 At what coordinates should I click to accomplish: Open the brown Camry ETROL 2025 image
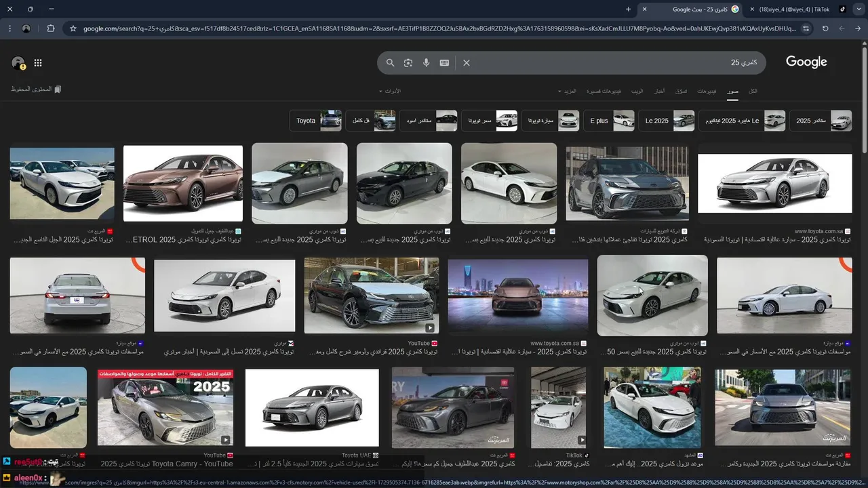182,183
